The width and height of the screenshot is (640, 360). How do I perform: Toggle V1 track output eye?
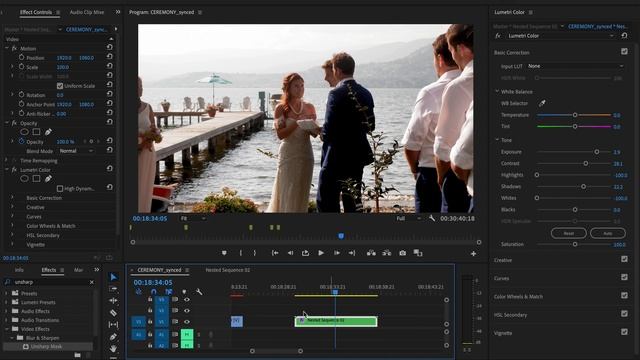(x=187, y=322)
